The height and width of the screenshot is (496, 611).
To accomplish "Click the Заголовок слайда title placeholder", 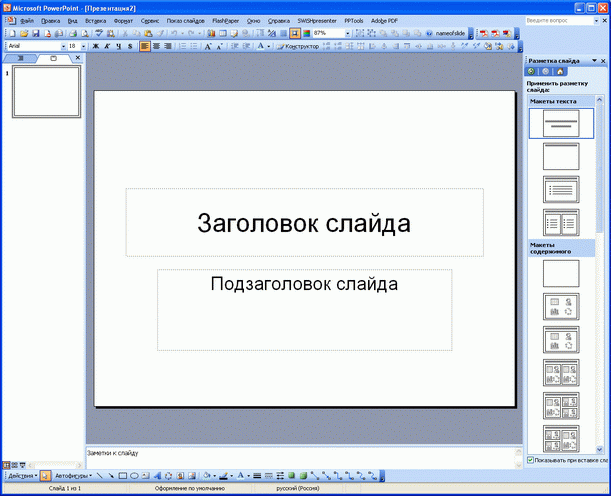I will [304, 223].
